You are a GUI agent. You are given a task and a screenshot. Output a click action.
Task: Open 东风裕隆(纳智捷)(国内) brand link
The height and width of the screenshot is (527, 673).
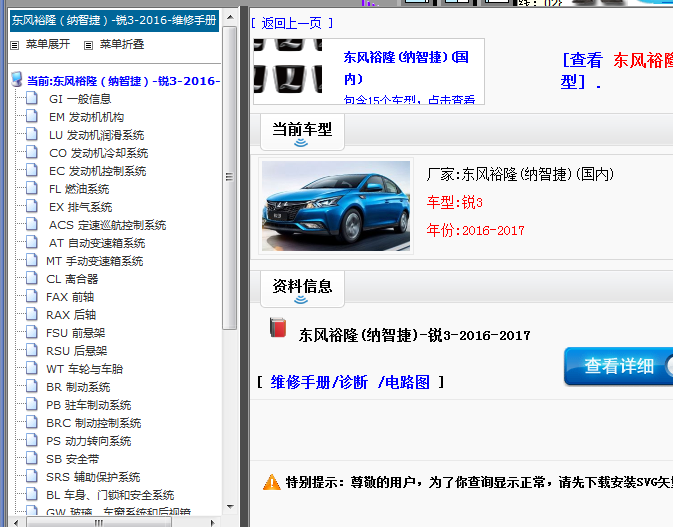tap(406, 68)
